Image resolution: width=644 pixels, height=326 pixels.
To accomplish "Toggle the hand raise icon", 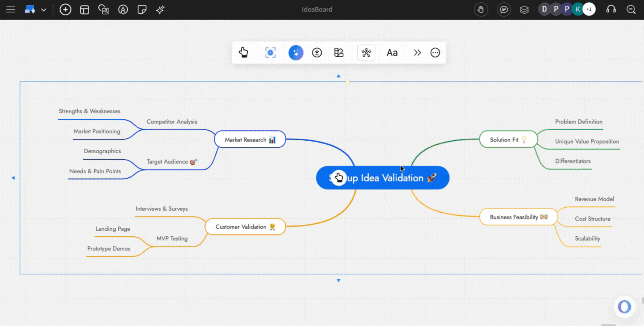I will tap(481, 9).
